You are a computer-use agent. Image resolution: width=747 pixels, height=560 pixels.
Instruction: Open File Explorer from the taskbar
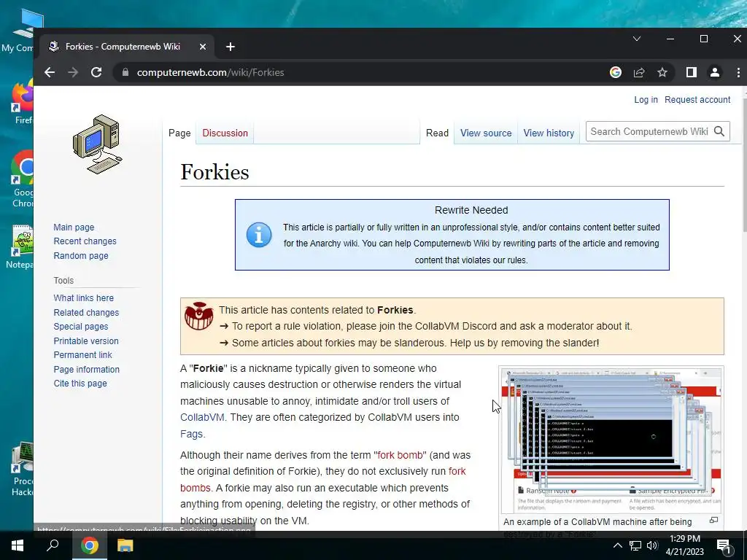125,545
